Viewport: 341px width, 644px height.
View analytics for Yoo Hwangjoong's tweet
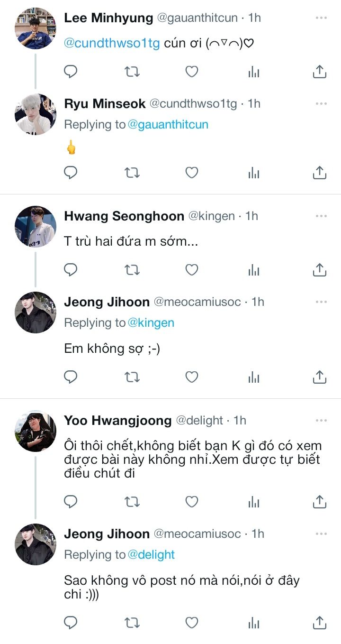(x=254, y=501)
